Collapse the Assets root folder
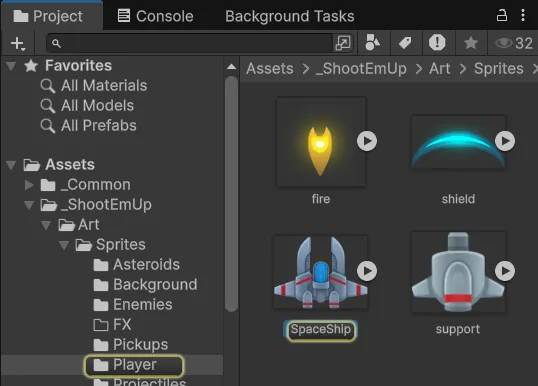Screen dimensions: 538x386 11,165
